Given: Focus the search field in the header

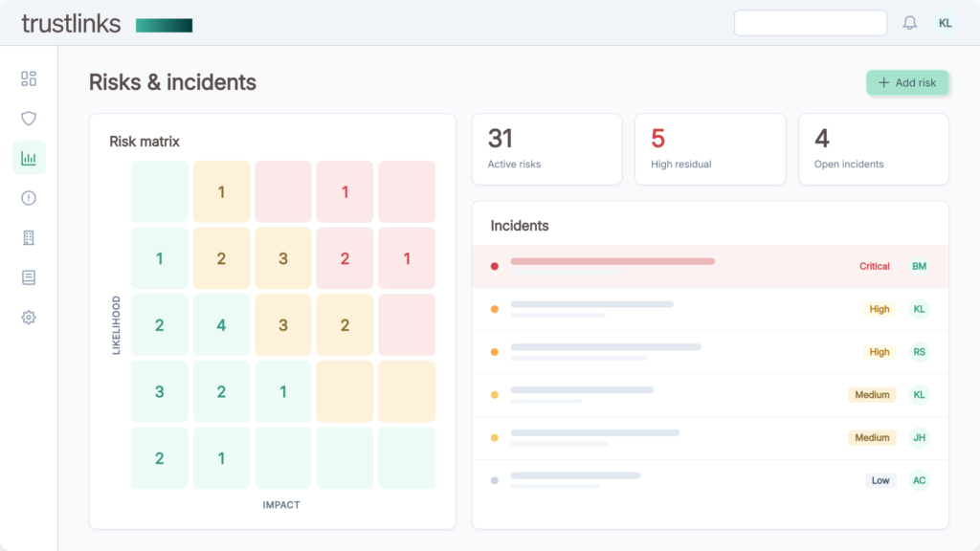Looking at the screenshot, I should pos(811,23).
